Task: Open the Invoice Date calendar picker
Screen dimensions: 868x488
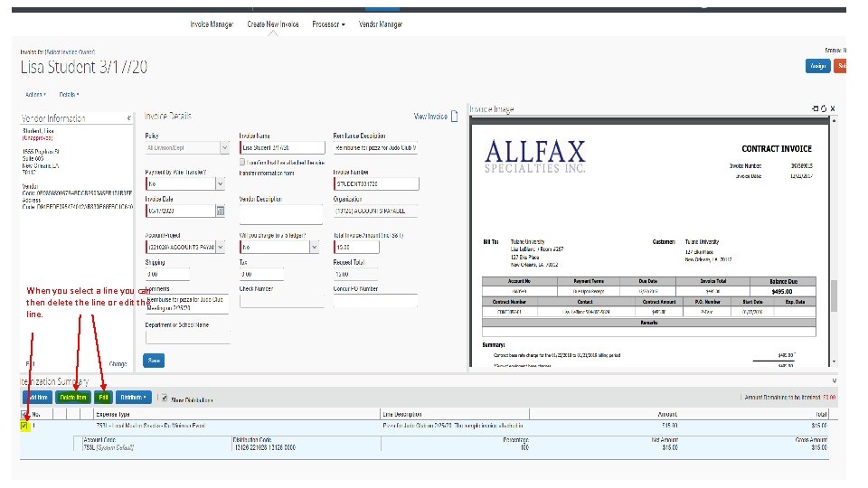Action: click(221, 211)
